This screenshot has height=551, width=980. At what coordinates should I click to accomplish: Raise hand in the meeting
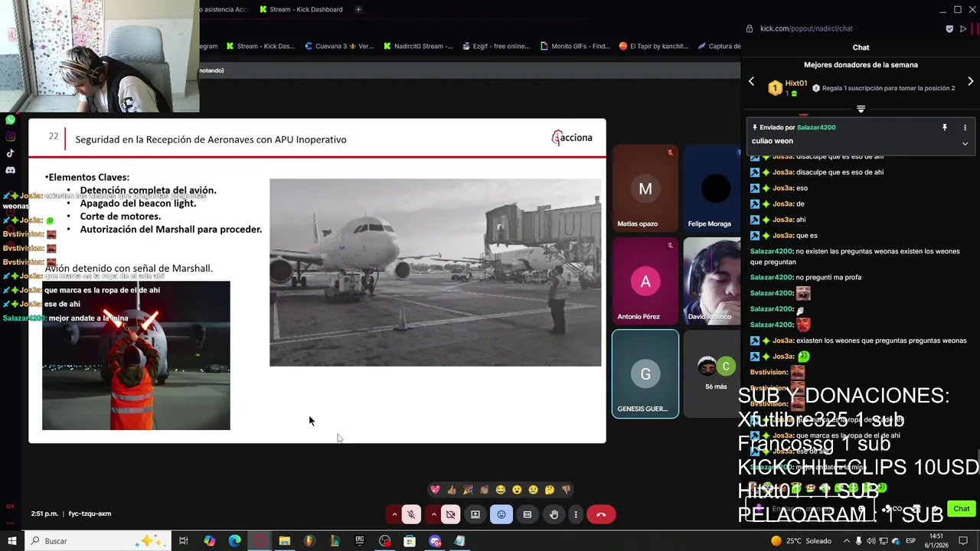tap(554, 514)
